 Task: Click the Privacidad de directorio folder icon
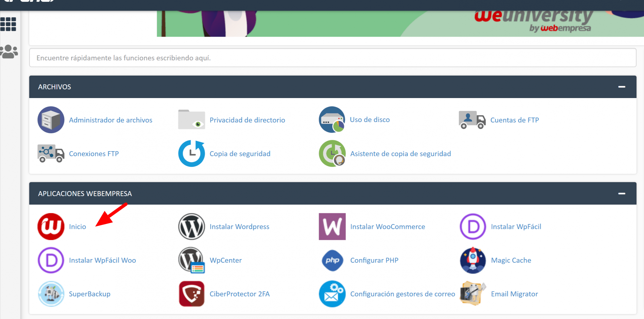click(191, 120)
